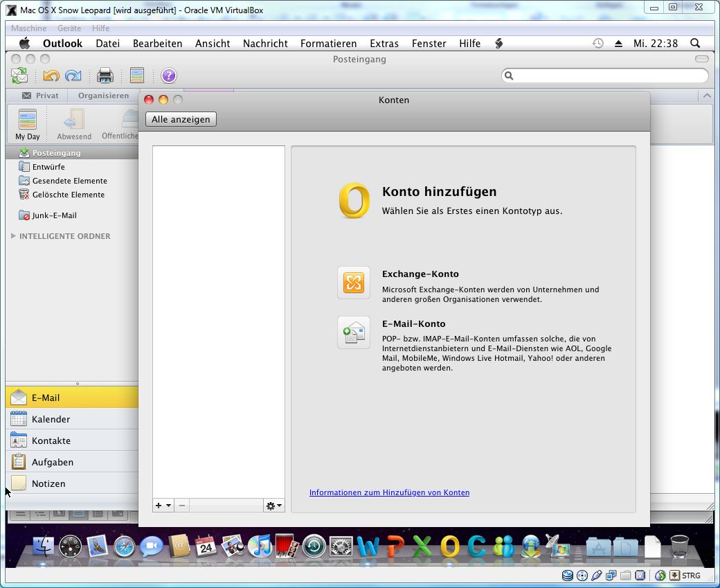The height and width of the screenshot is (588, 720).
Task: Open the Ansicht menu
Action: point(213,44)
